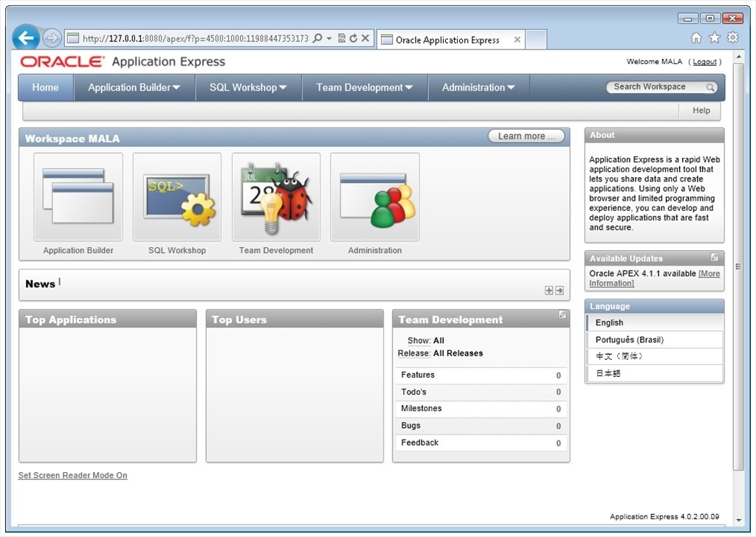The width and height of the screenshot is (756, 537).
Task: Expand the Administration menu arrow
Action: (x=511, y=88)
